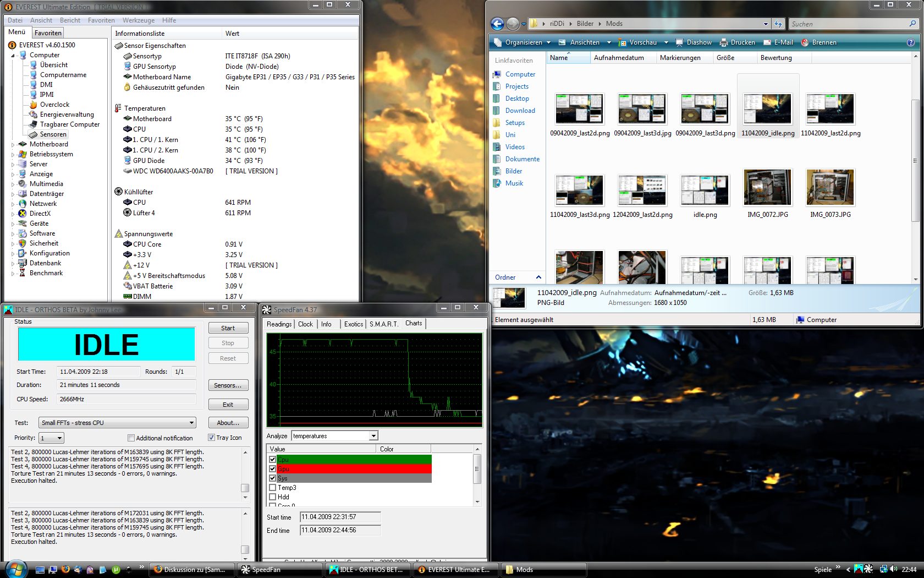The width and height of the screenshot is (924, 578).
Task: Check the Temp3 checkbox in SpeedFan
Action: (272, 487)
